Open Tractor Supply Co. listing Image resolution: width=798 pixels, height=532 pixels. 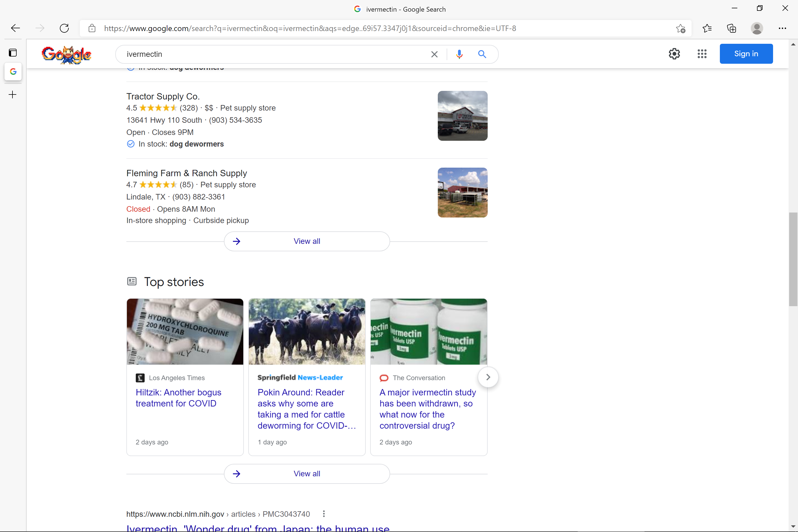pyautogui.click(x=163, y=96)
